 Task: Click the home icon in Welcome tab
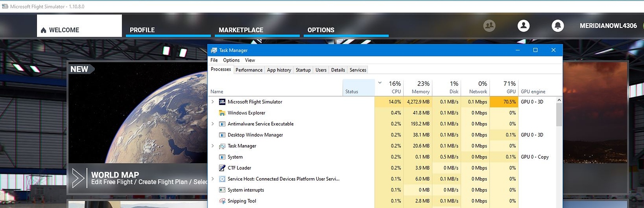(43, 30)
